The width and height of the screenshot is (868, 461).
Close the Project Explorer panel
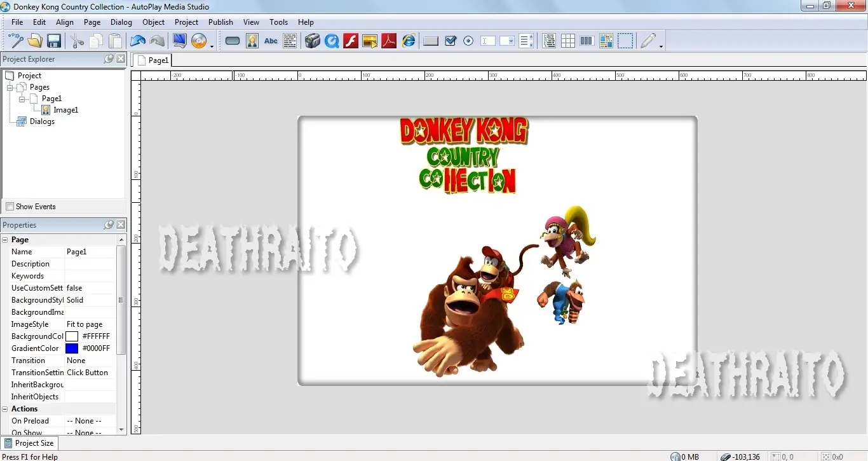point(121,58)
